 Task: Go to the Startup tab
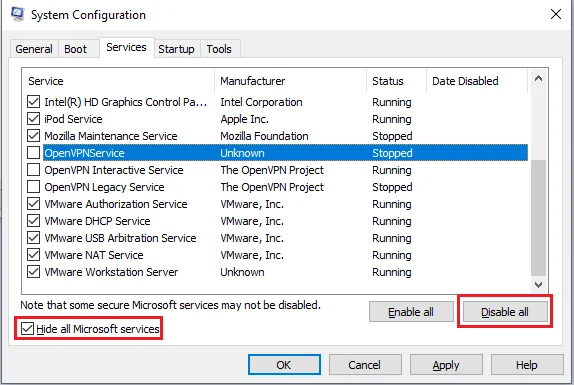(x=176, y=49)
